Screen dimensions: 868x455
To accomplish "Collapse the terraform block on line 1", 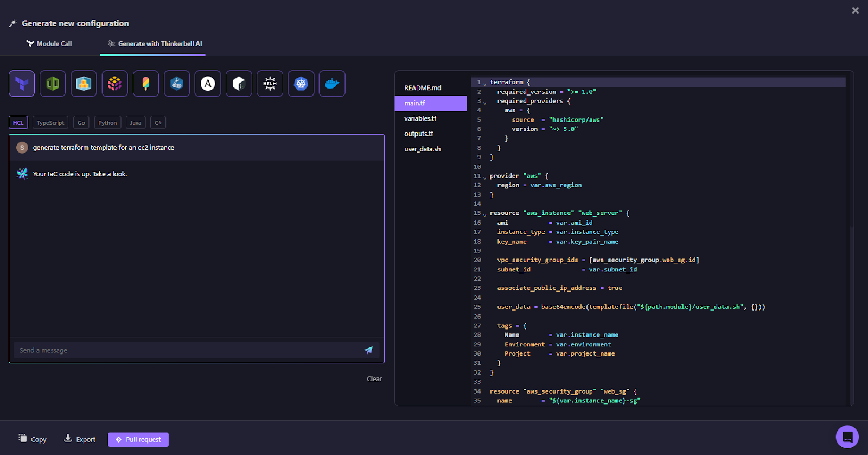I will coord(485,84).
